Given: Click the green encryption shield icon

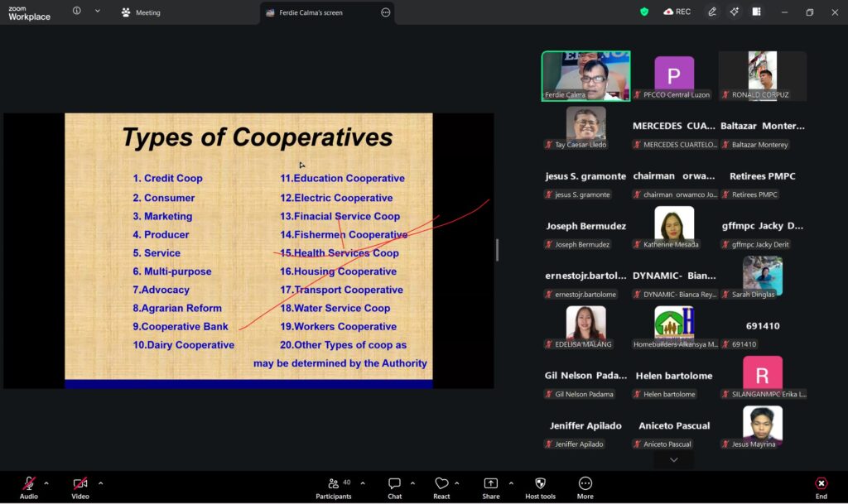Looking at the screenshot, I should coord(644,12).
